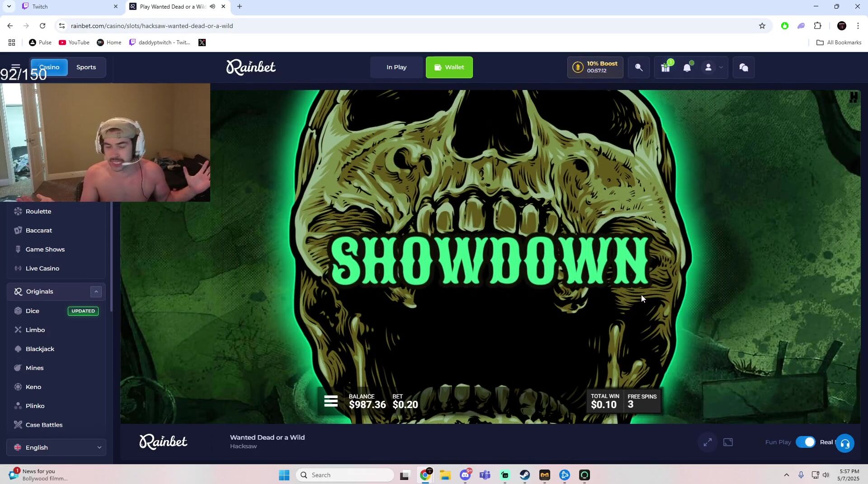Bookmark this page with the star
The width and height of the screenshot is (868, 484).
tap(762, 26)
